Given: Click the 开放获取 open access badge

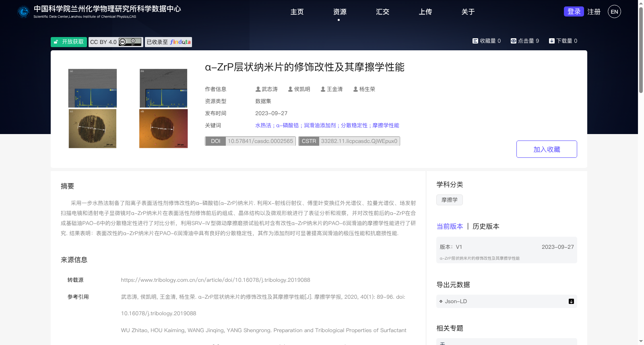Looking at the screenshot, I should coord(69,42).
